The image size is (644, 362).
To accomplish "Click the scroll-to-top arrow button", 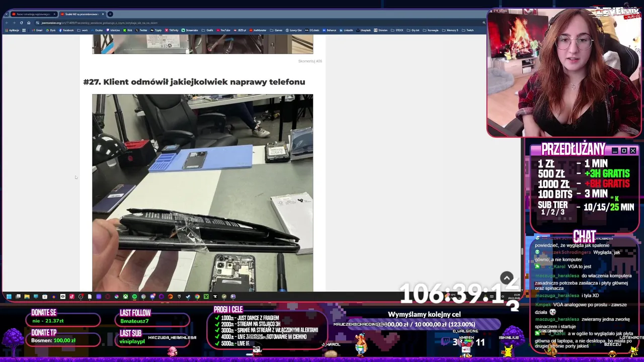I will [x=507, y=278].
